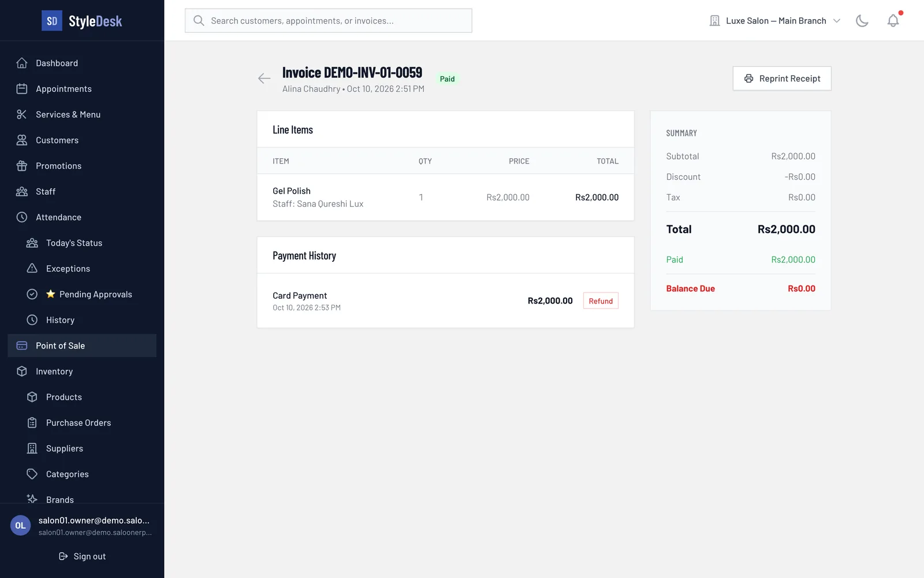Click the Suppliers building icon
This screenshot has height=578, width=924.
32,449
